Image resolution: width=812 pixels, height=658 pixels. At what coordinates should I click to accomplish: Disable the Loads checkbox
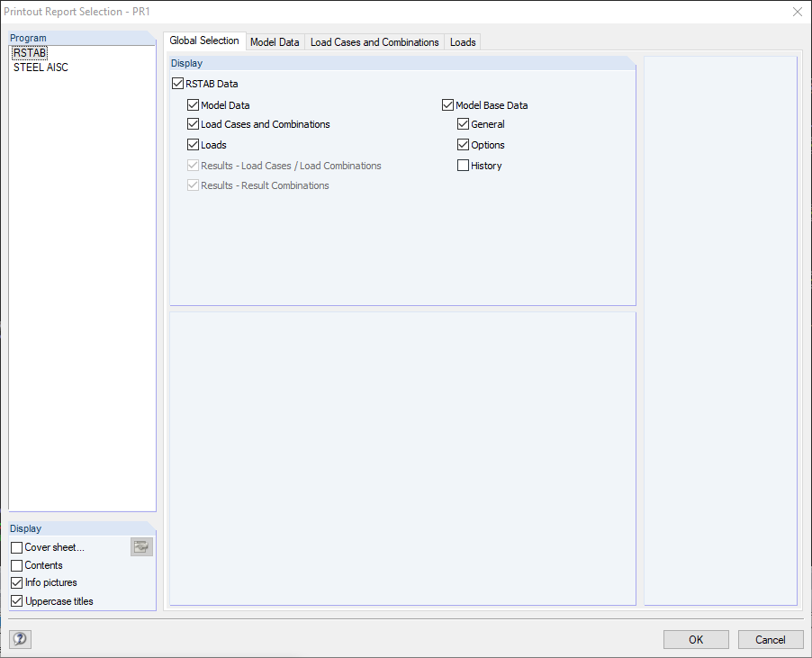coord(193,144)
